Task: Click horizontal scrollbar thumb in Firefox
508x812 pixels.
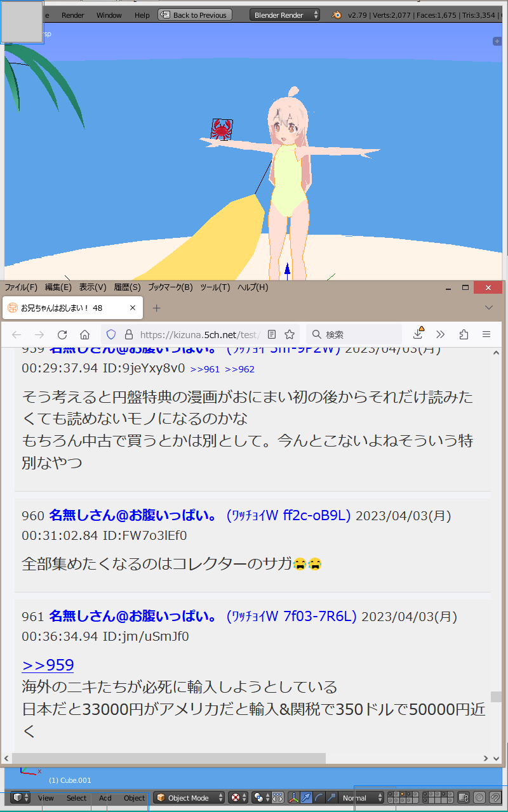Action: (169, 758)
